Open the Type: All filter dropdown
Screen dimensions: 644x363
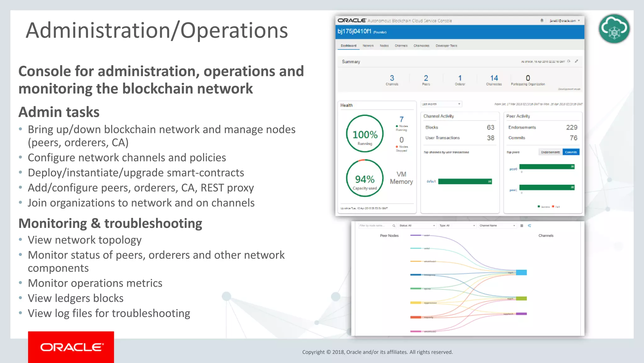[458, 226]
